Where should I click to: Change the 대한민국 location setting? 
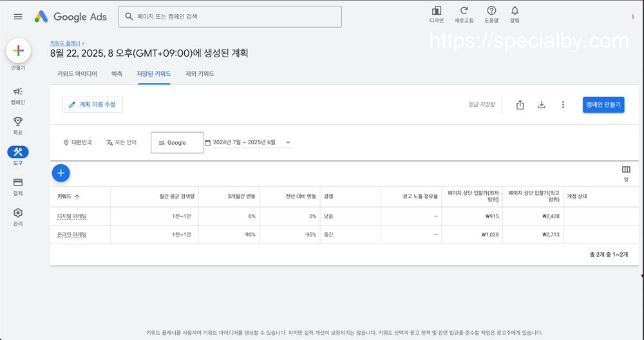(x=78, y=142)
